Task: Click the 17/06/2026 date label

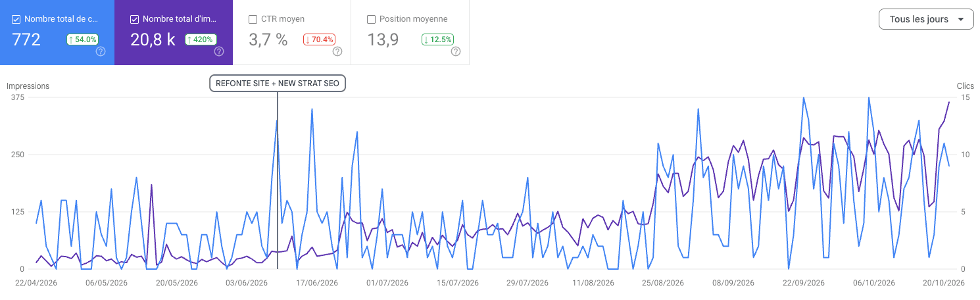Action: pyautogui.click(x=317, y=283)
